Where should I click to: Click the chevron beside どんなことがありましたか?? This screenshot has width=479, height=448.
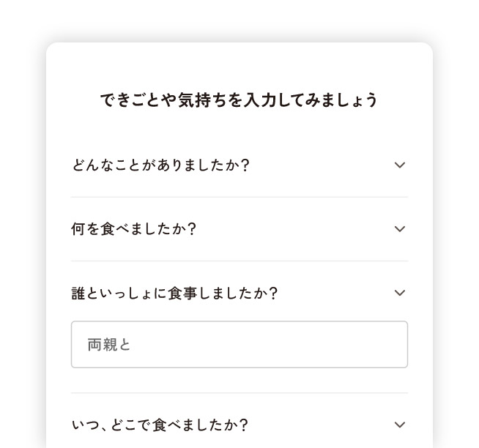coord(400,165)
